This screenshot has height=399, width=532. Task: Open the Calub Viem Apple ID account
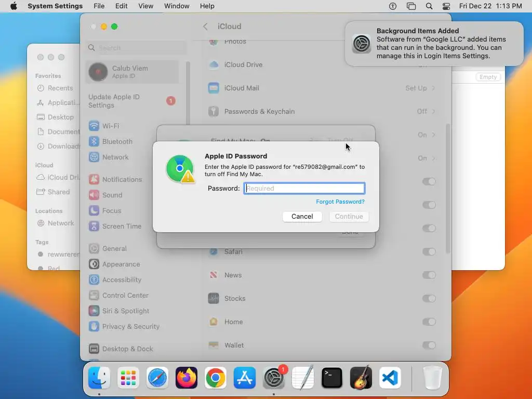[132, 72]
